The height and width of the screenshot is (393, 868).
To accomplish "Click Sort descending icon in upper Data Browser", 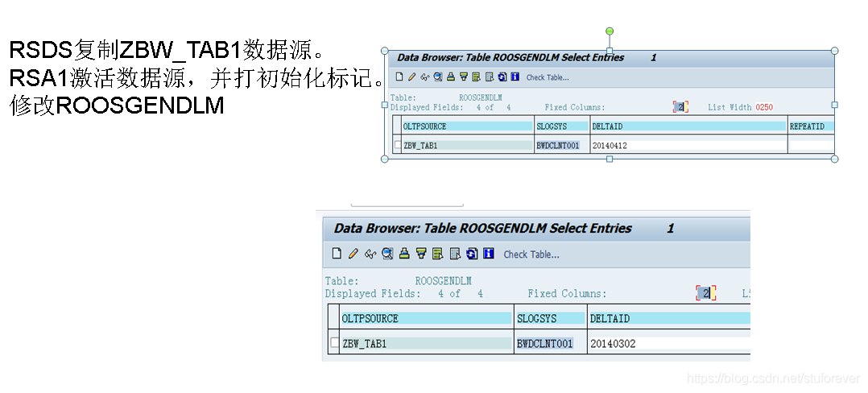I will tap(464, 77).
